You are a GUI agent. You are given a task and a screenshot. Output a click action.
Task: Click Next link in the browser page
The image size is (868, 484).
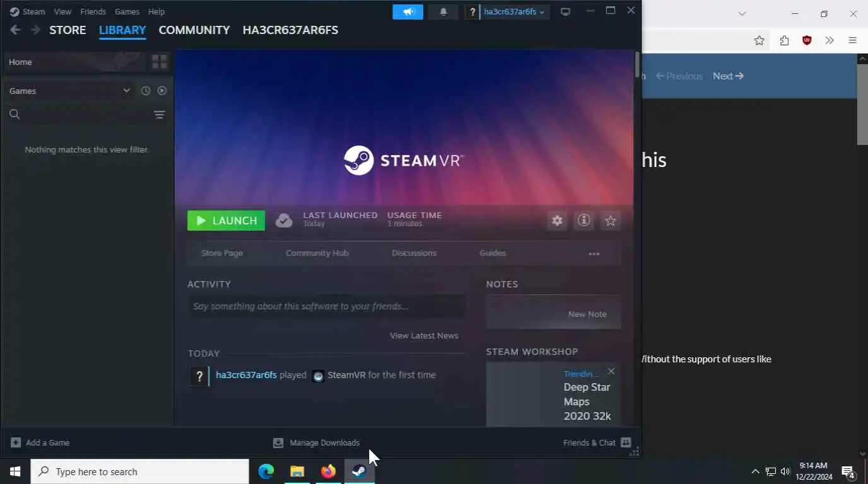tap(728, 76)
